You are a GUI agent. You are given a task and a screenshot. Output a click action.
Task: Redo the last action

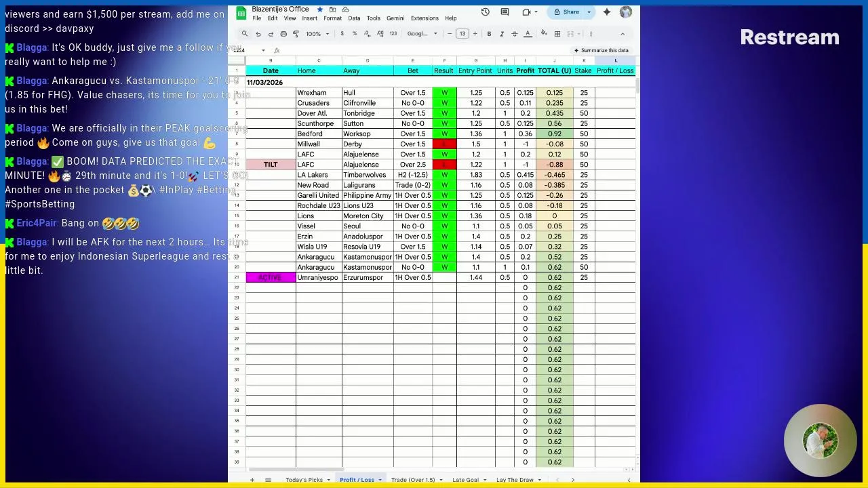271,34
